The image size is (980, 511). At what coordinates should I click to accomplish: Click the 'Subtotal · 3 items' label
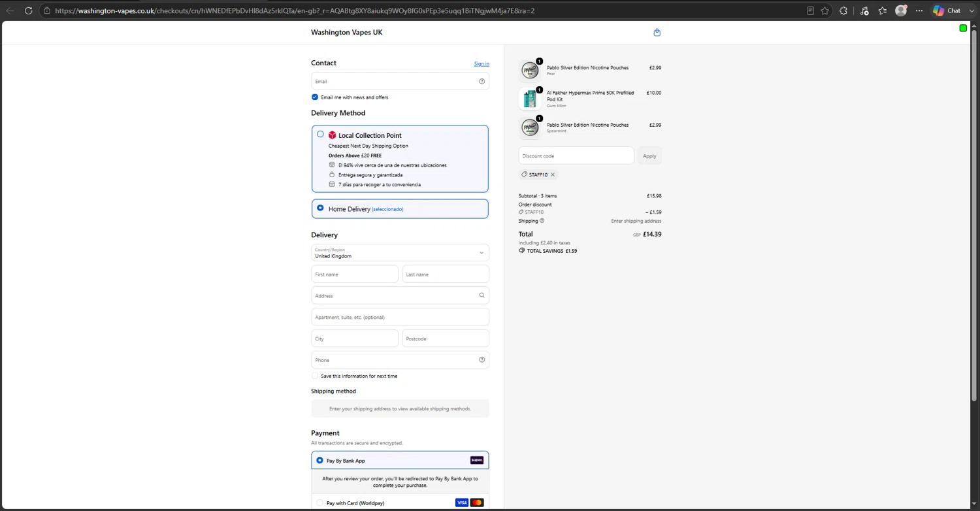point(538,196)
